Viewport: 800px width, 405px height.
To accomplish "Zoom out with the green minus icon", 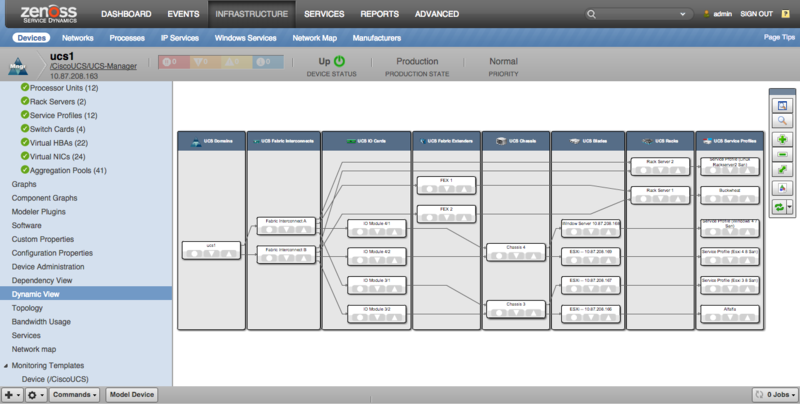I will pos(782,154).
